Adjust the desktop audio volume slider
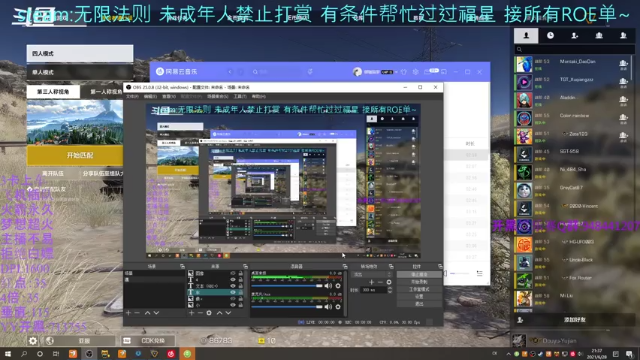Image resolution: width=640 pixels, height=360 pixels. [287, 286]
